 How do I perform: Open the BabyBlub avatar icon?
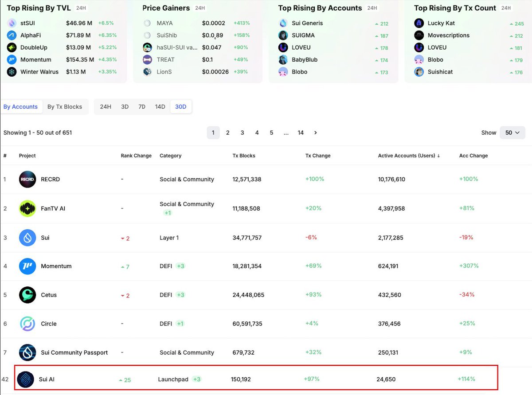(283, 59)
